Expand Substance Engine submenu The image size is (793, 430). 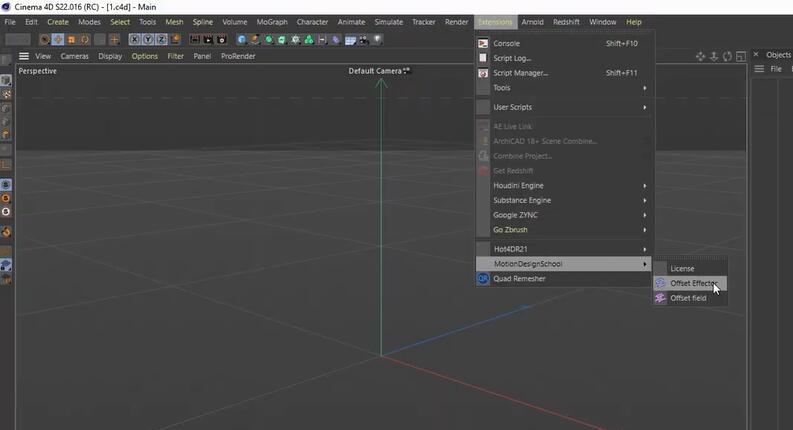(565, 200)
